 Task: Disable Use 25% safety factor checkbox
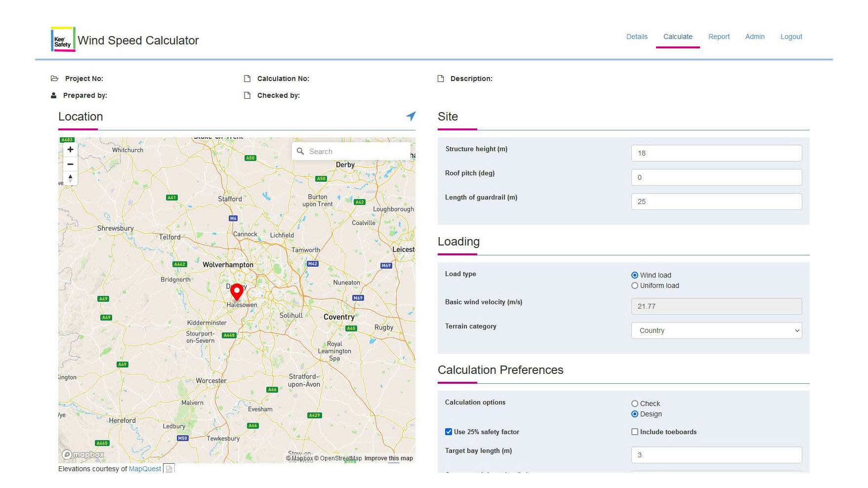[449, 432]
